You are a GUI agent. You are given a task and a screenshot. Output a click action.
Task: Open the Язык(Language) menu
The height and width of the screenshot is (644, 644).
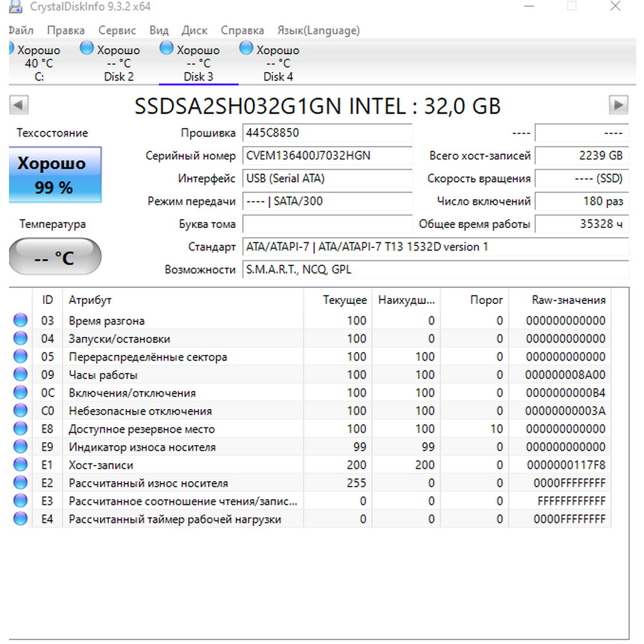coord(318,30)
